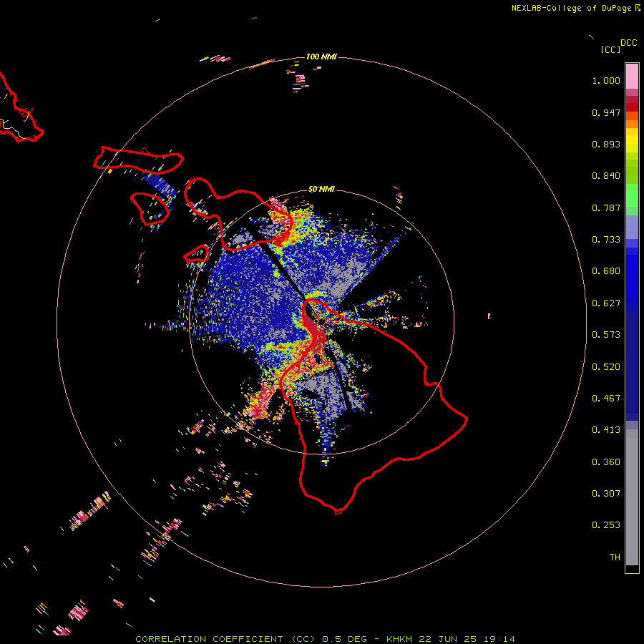
Task: Select the 0.360 legend value
Action: coord(606,462)
